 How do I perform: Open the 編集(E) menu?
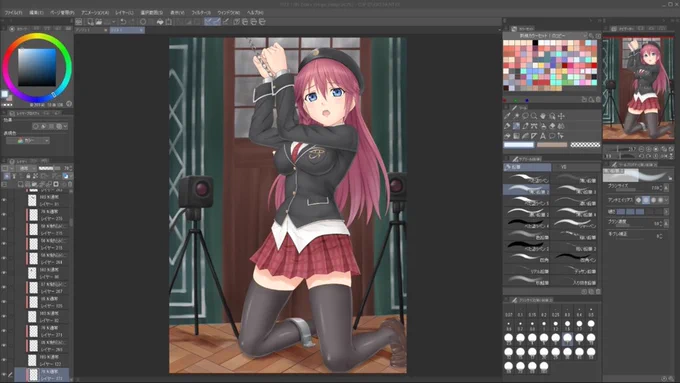[x=36, y=13]
